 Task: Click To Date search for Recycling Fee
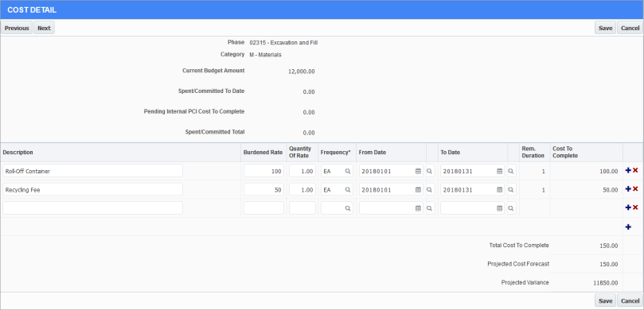click(x=511, y=190)
